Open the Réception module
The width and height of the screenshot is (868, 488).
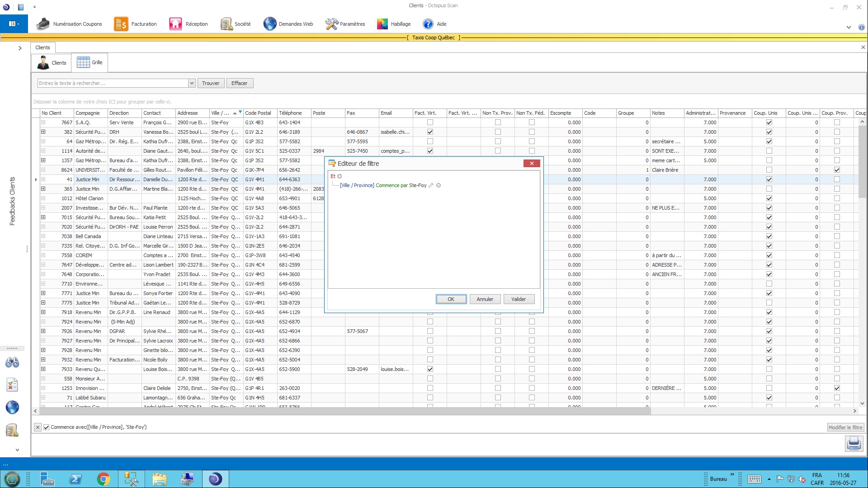click(x=189, y=24)
